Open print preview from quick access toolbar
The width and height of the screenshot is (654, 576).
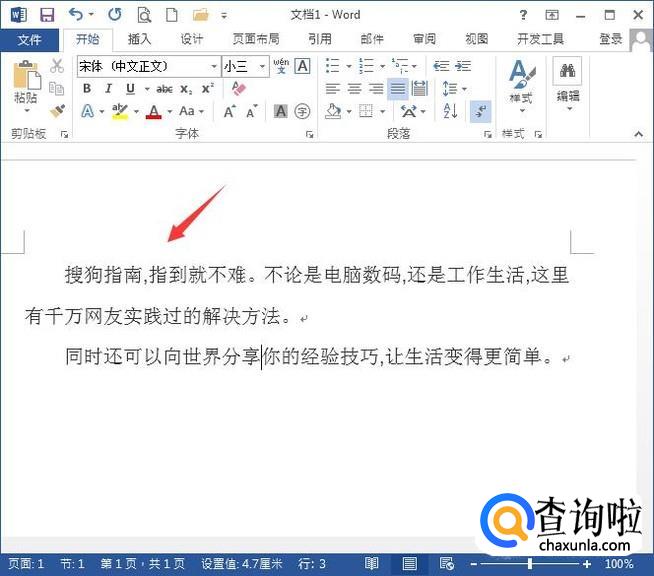pyautogui.click(x=144, y=15)
